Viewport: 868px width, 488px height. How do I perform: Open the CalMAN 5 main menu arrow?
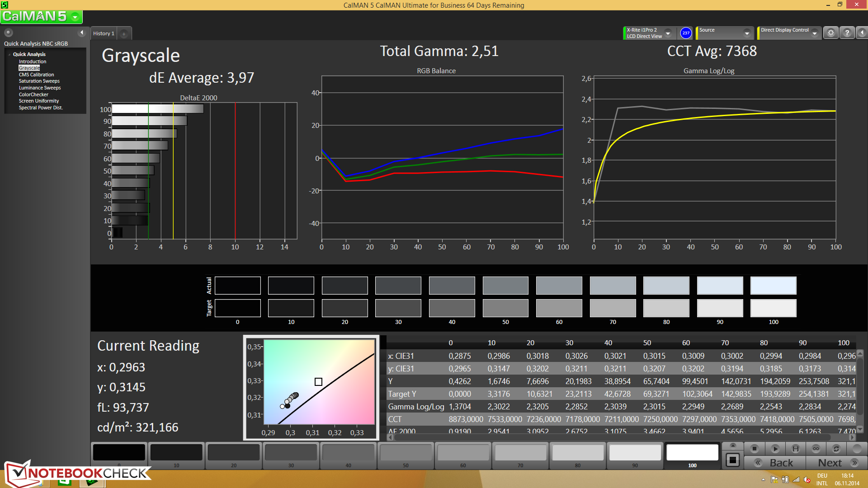click(75, 17)
